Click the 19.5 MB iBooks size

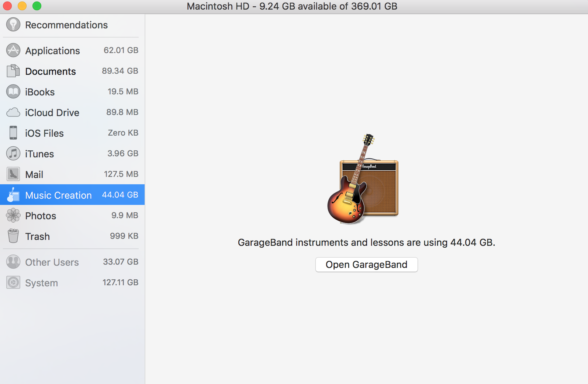(123, 91)
